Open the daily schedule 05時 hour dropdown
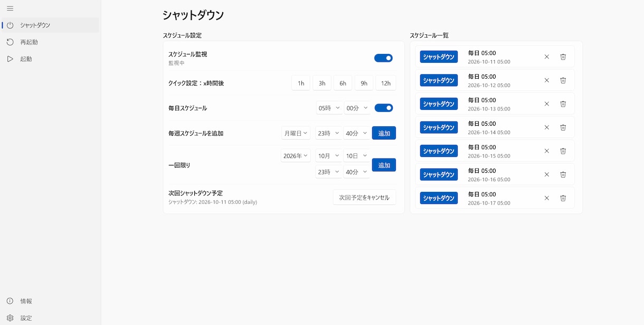Viewport: 644px width, 325px height. click(329, 108)
